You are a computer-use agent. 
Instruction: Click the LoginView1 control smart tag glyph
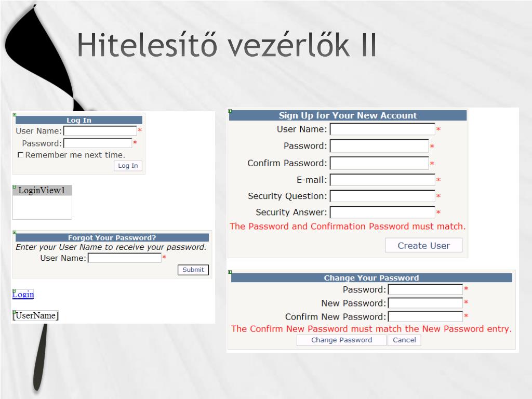coord(14,187)
